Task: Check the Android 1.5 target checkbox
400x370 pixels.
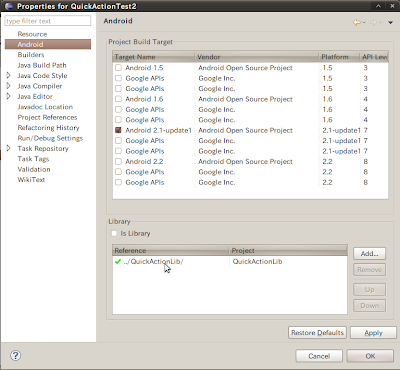Action: coord(118,68)
